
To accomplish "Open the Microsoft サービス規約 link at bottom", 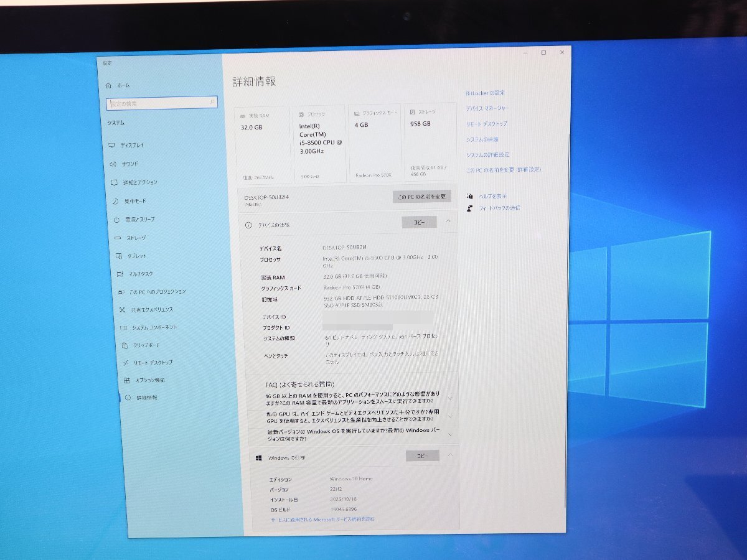I will point(322,519).
